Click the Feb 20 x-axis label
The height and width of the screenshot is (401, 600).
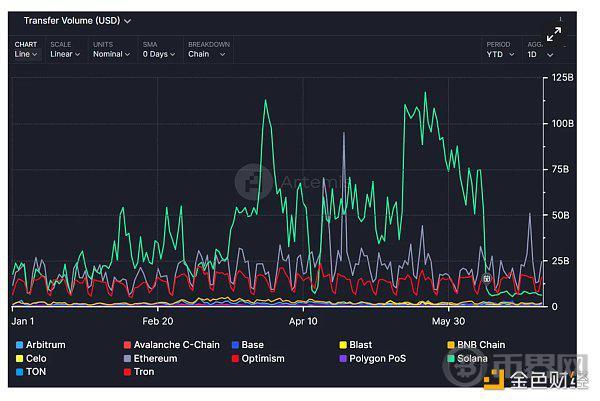[158, 321]
